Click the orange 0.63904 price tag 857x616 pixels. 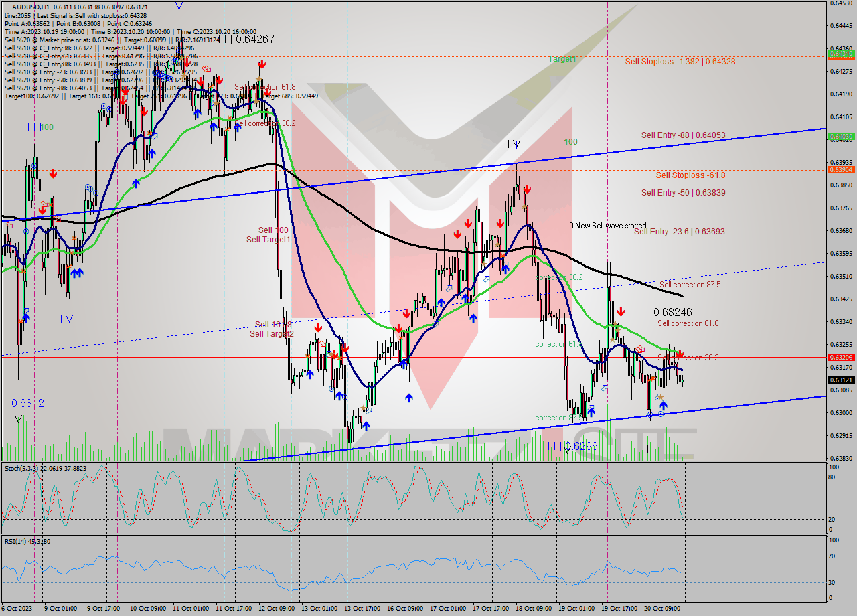click(842, 169)
